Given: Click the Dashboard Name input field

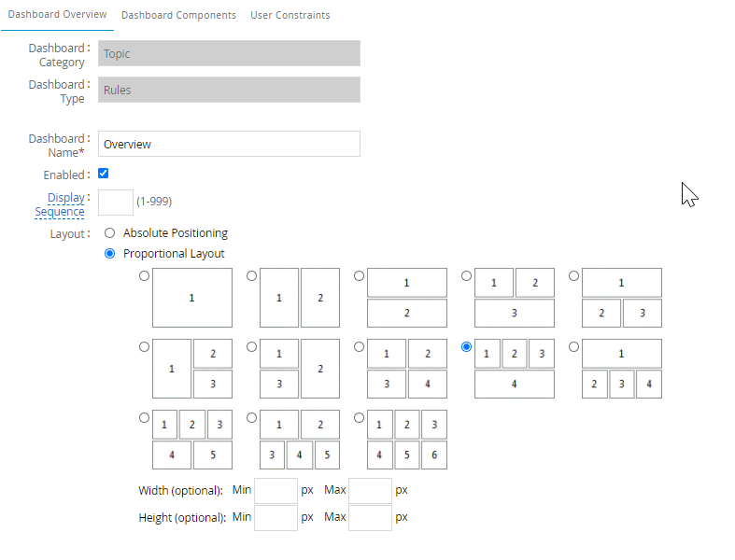Looking at the screenshot, I should coord(229,144).
